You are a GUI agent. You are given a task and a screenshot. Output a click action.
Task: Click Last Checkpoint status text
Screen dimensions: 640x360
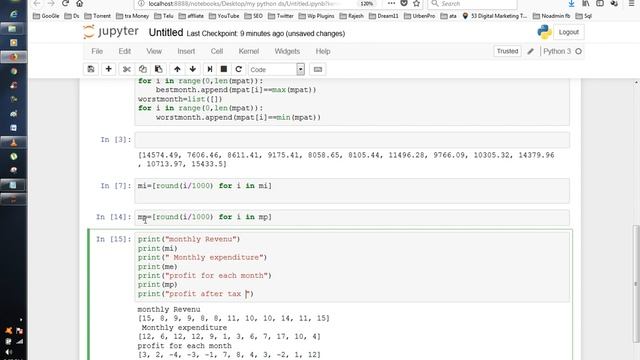(266, 33)
